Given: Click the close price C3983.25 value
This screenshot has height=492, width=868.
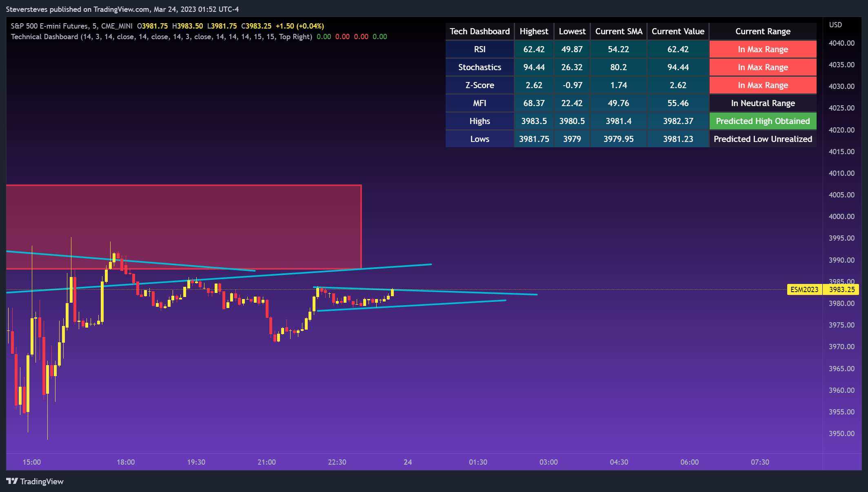Looking at the screenshot, I should (256, 26).
